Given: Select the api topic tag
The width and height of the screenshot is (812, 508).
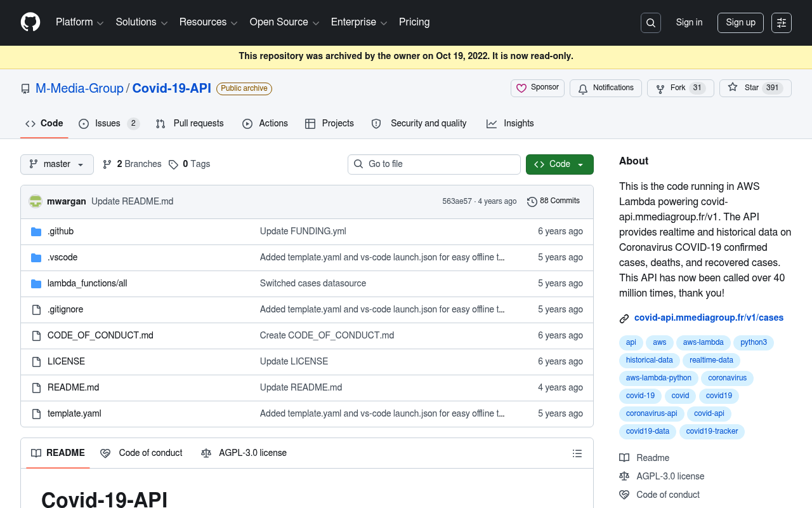Looking at the screenshot, I should pyautogui.click(x=631, y=343).
